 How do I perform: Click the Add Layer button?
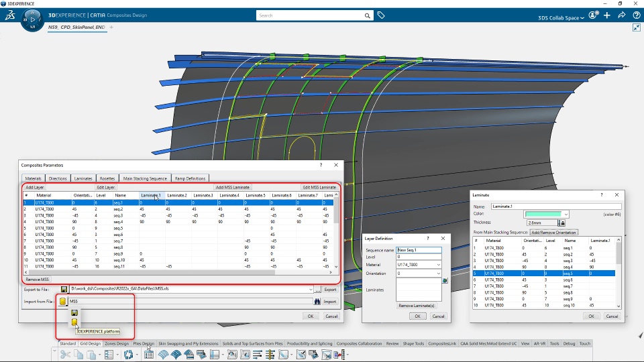click(34, 187)
